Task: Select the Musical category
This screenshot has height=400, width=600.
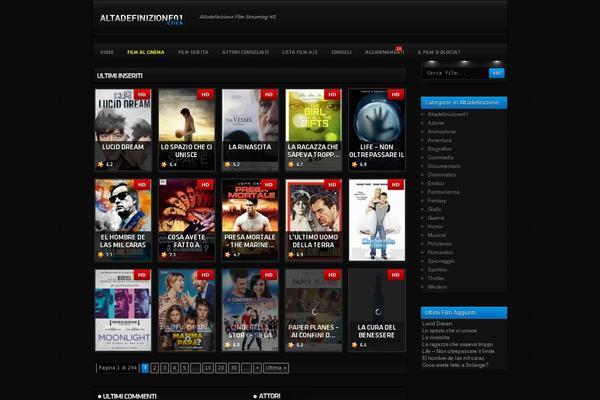Action: pyautogui.click(x=437, y=235)
